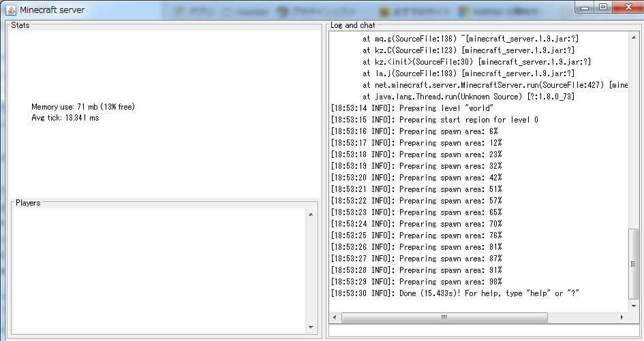The width and height of the screenshot is (644, 341).
Task: Click the "Memory use: 71 mb" stats text
Action: click(x=82, y=107)
